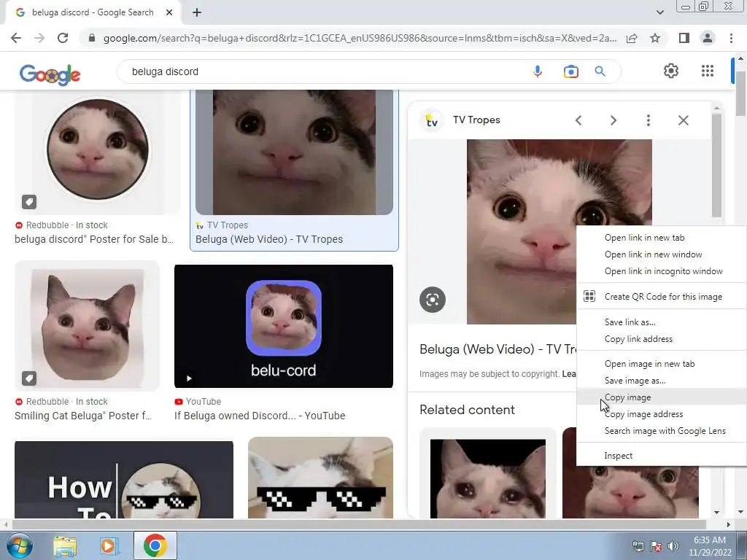Image resolution: width=747 pixels, height=560 pixels.
Task: Click the beluga discord Poster for Sale link
Action: [x=94, y=239]
